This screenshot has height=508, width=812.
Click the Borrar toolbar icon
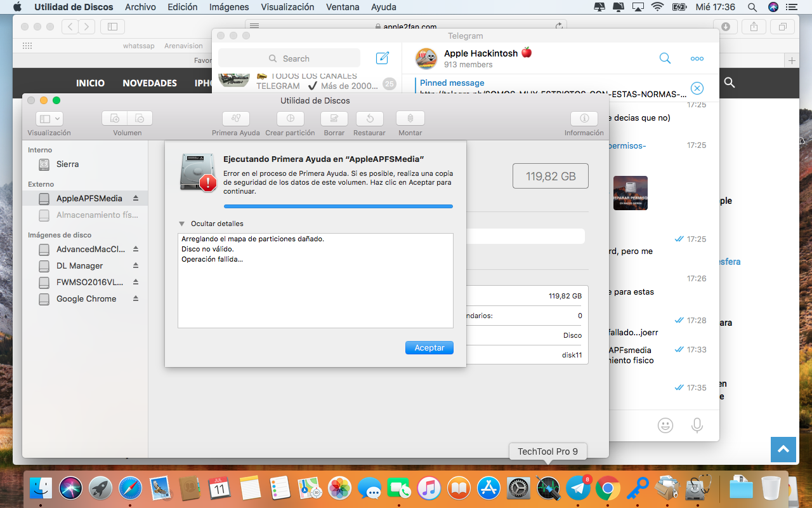tap(334, 118)
